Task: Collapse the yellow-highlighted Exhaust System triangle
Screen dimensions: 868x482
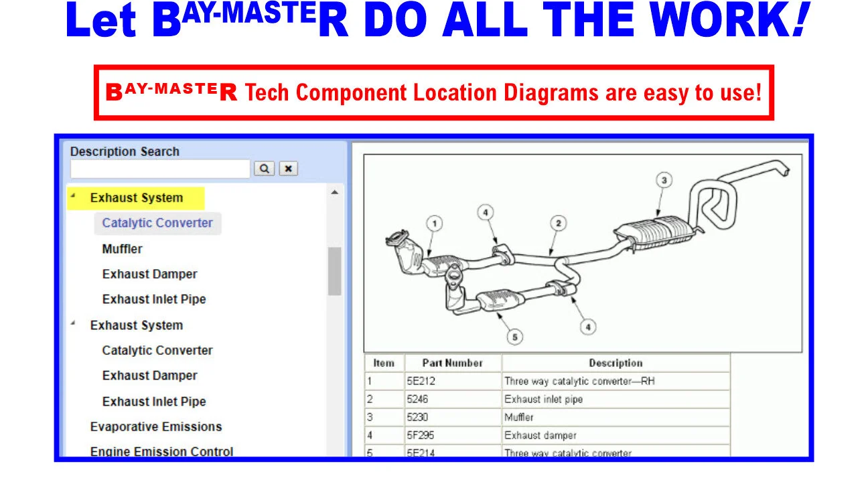Action: coord(73,196)
